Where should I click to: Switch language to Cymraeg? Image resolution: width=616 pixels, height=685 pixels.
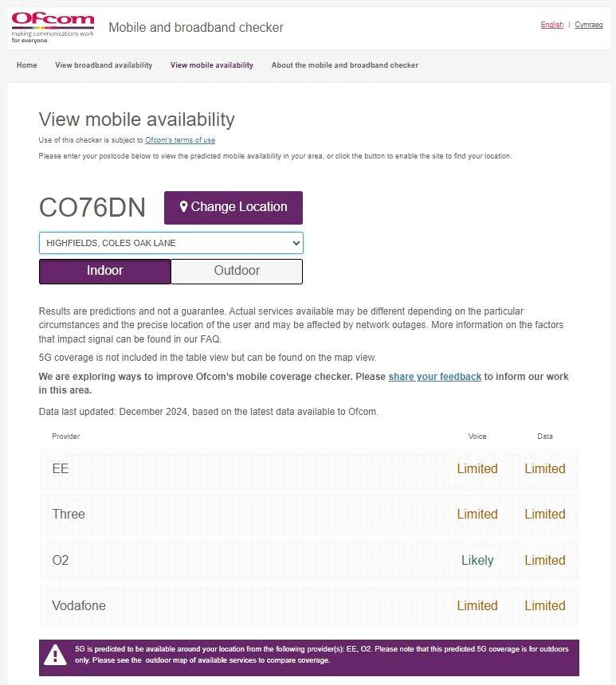point(589,25)
